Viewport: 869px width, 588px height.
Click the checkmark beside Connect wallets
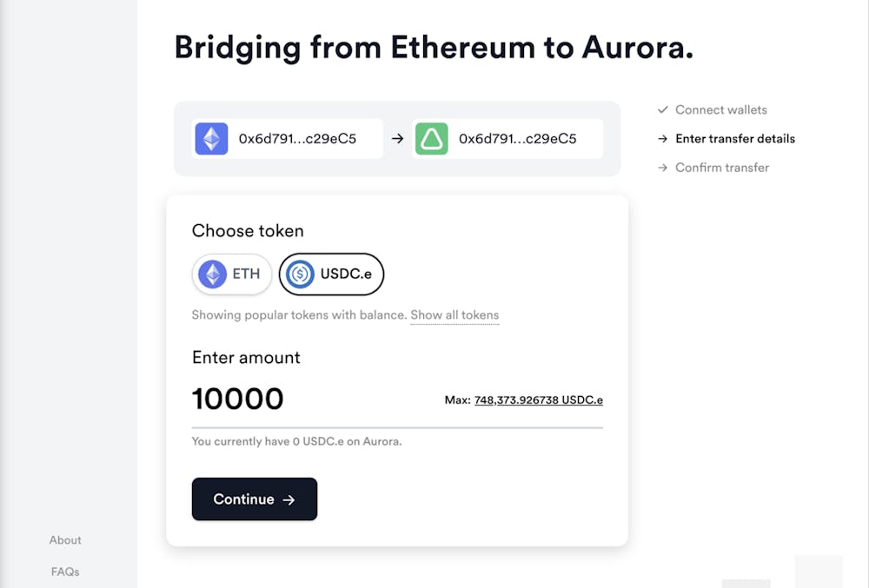coord(663,109)
